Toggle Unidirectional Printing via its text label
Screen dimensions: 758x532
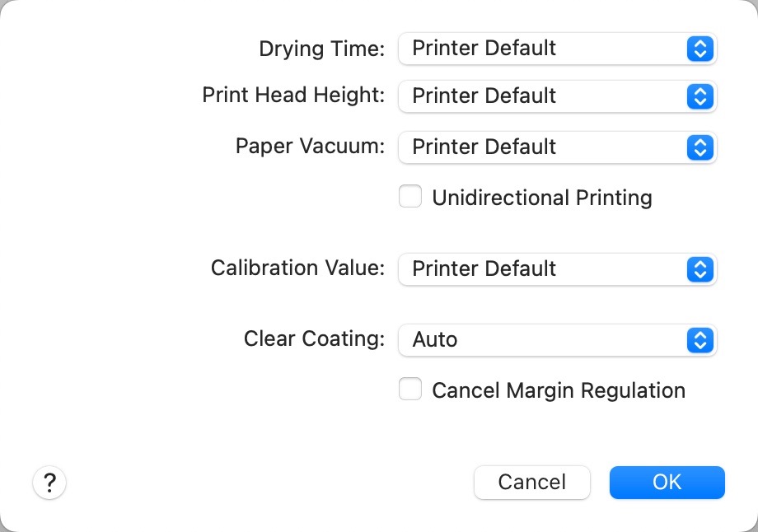(541, 198)
